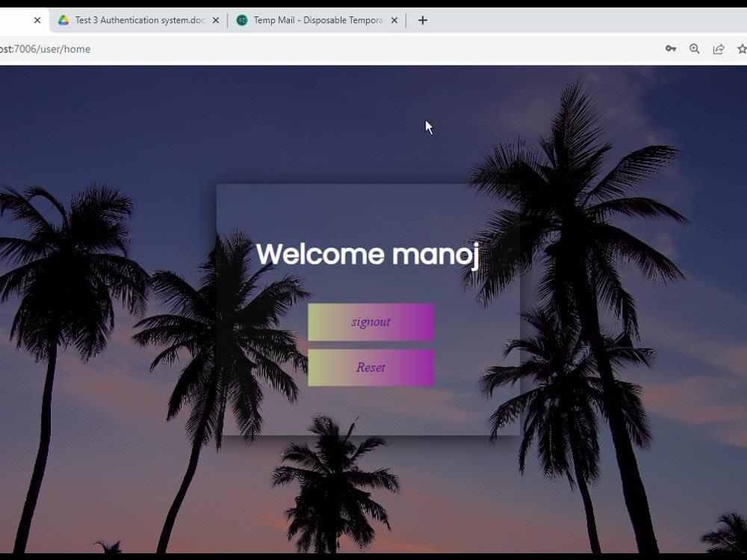Bookmark this page with star icon
The height and width of the screenshot is (560, 747).
click(x=742, y=49)
